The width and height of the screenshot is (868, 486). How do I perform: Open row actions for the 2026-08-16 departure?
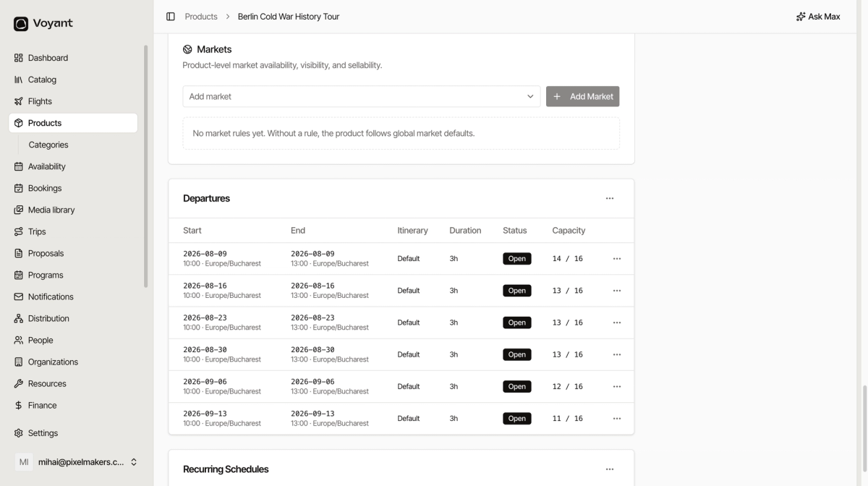point(617,291)
